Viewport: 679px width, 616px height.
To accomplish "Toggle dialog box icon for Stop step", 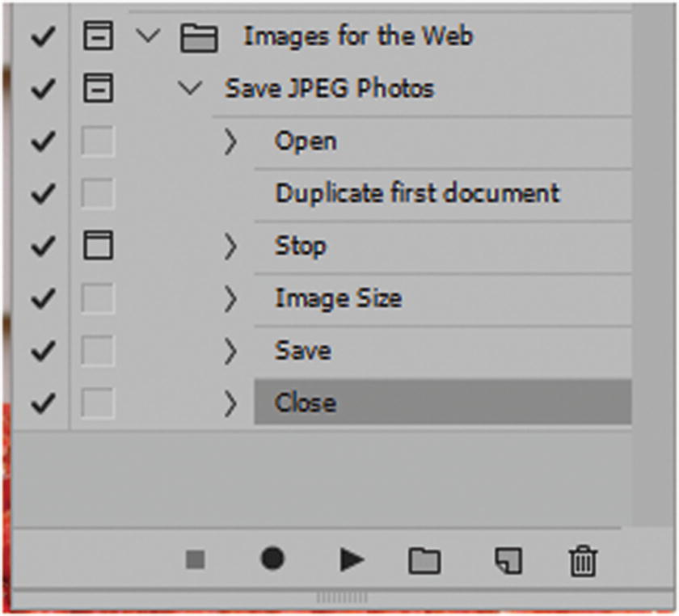I will [99, 246].
